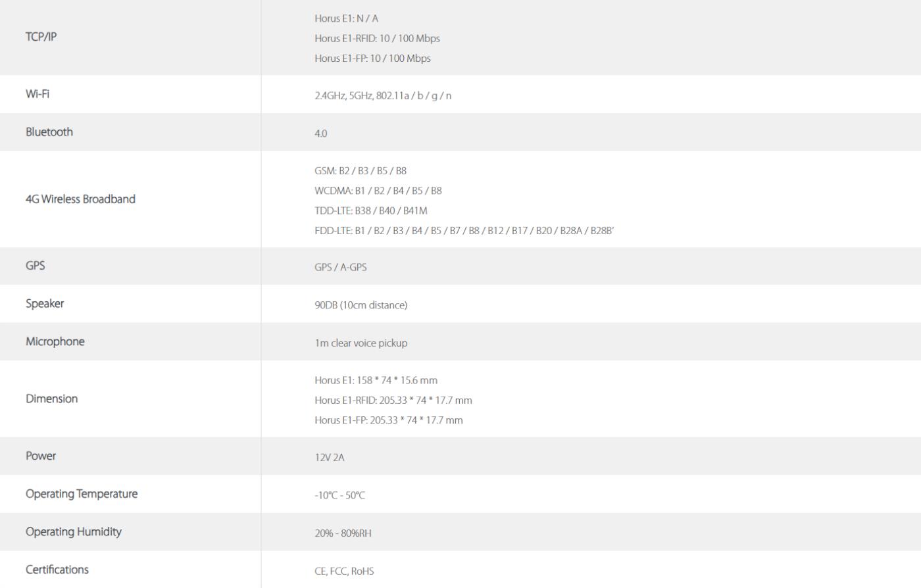Select the FDD-LTE band list line
921x588 pixels.
(x=464, y=231)
